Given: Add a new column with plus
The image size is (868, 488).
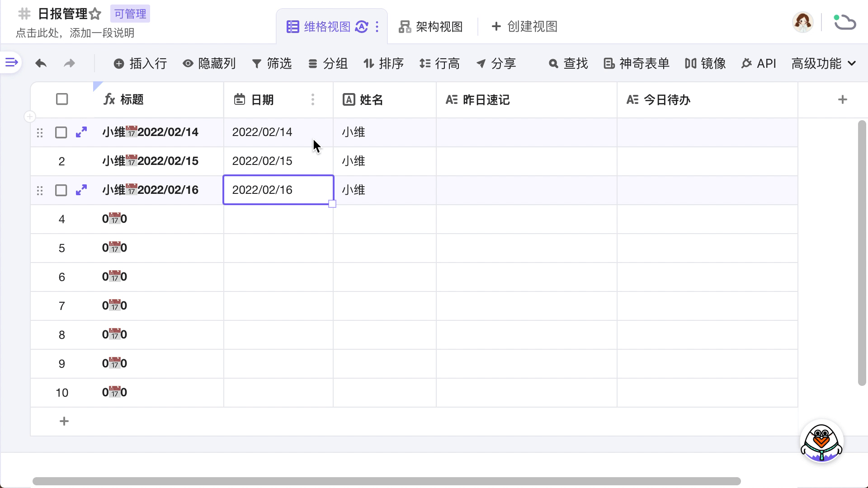Looking at the screenshot, I should coord(842,99).
